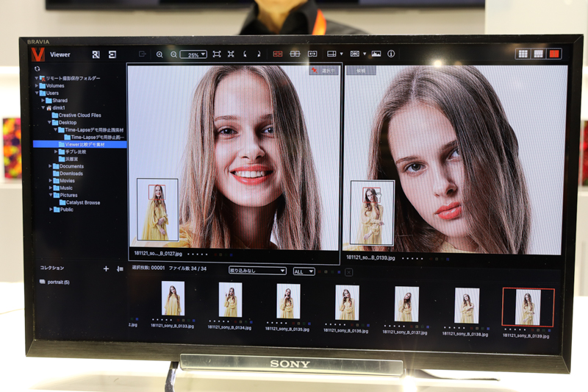Rotate image counterclockwise
This screenshot has width=588, height=392.
tap(245, 54)
